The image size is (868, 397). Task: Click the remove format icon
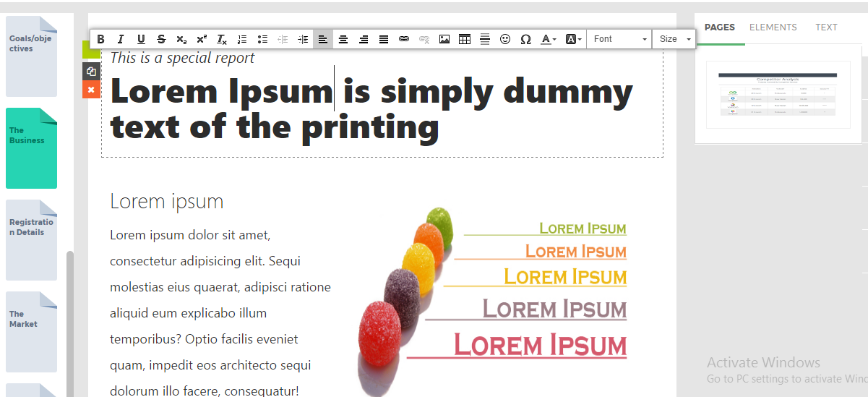(x=222, y=39)
